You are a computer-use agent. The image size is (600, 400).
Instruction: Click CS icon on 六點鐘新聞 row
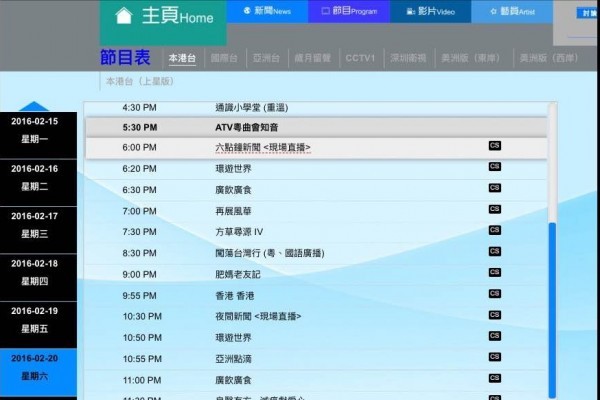pos(494,146)
